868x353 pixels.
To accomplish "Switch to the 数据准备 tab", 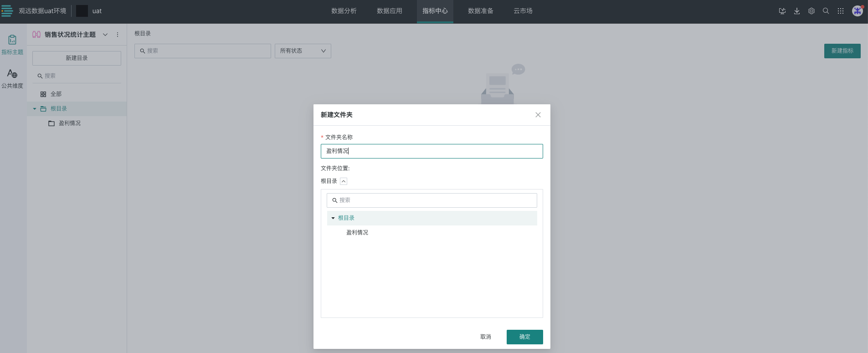I will pyautogui.click(x=481, y=11).
